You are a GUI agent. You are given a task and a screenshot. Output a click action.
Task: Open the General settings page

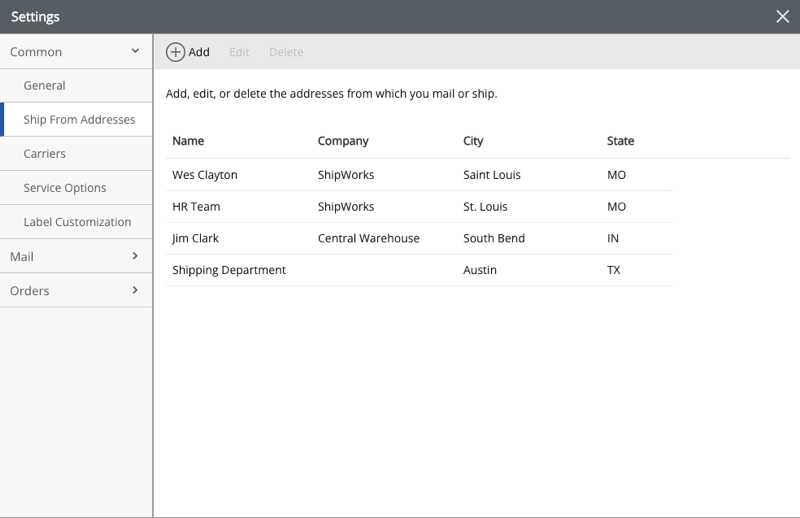(76, 86)
